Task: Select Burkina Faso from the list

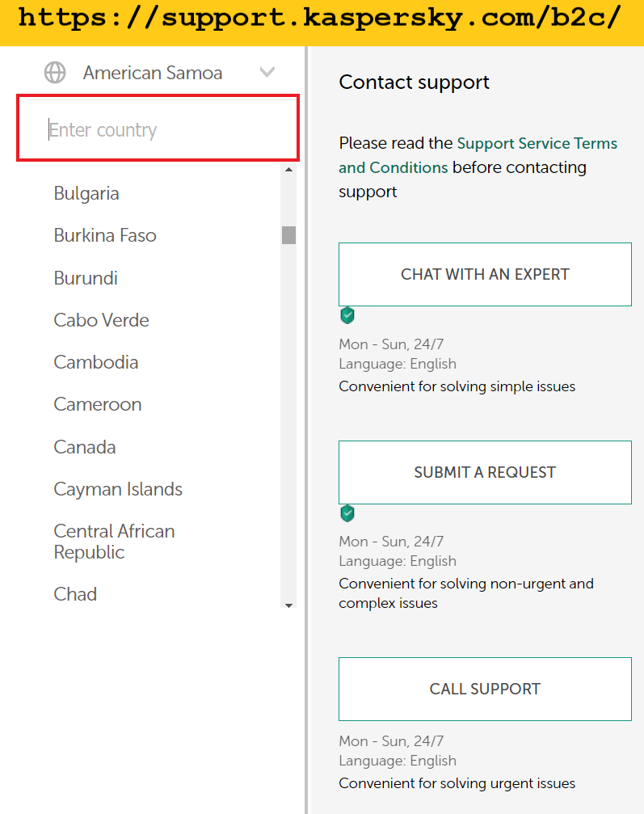Action: tap(105, 235)
